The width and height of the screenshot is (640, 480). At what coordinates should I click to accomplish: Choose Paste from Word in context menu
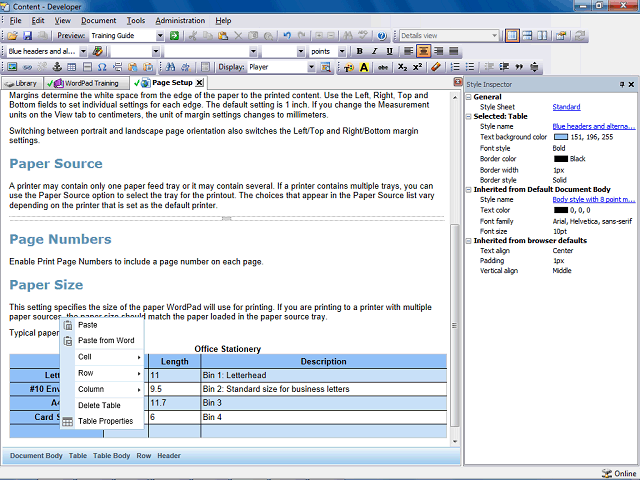(106, 340)
